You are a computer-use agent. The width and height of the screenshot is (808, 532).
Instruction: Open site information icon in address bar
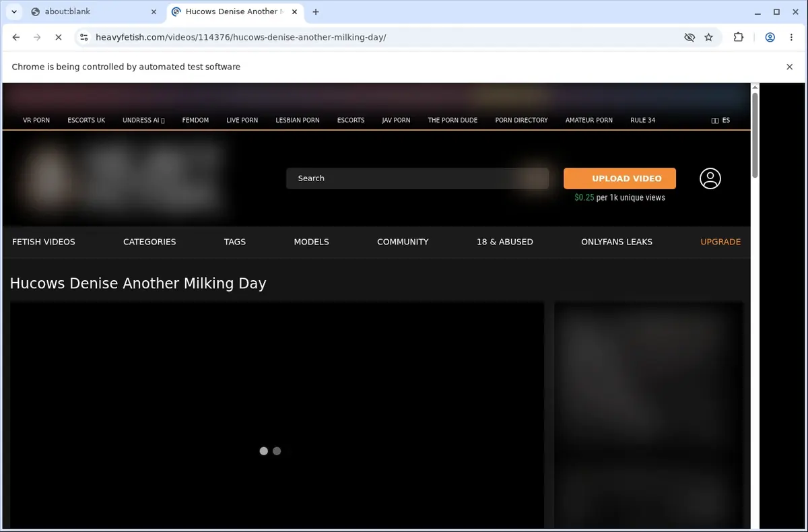tap(83, 37)
